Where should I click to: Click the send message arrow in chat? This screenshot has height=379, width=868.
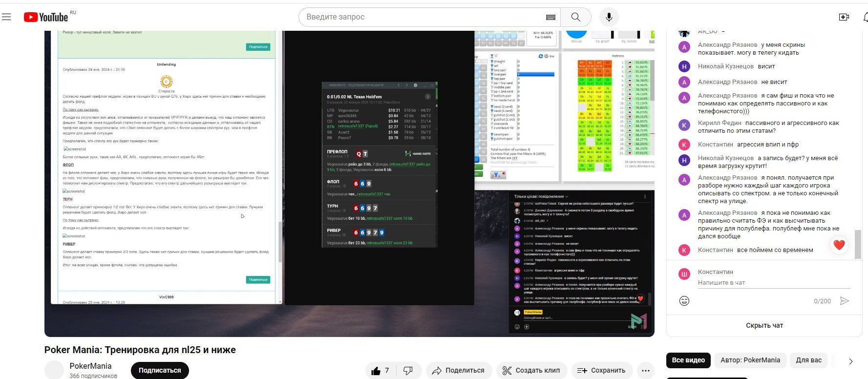[x=844, y=301]
